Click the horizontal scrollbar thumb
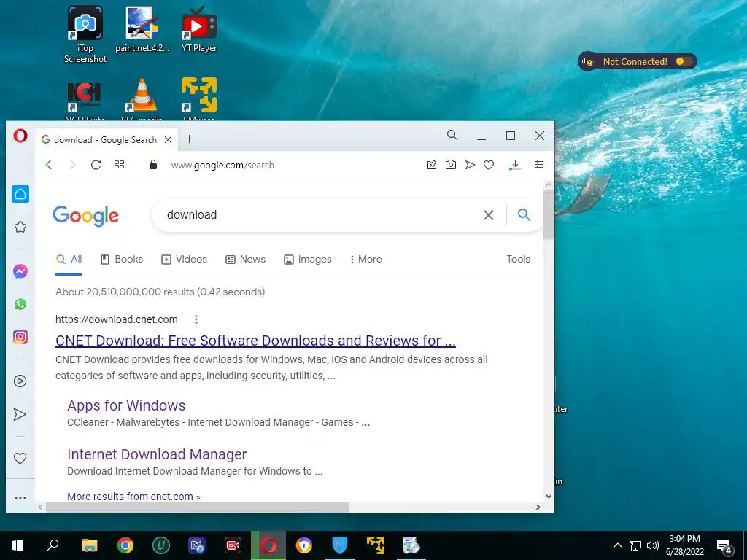 [197, 507]
